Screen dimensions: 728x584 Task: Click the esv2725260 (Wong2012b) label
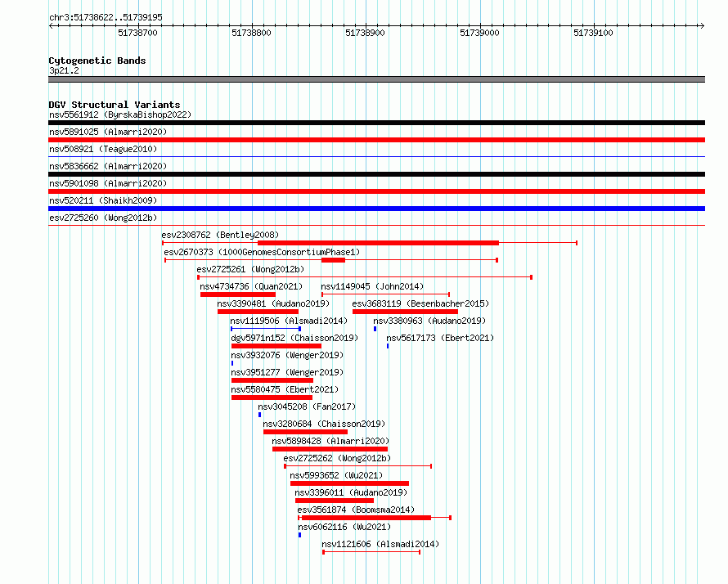click(103, 218)
